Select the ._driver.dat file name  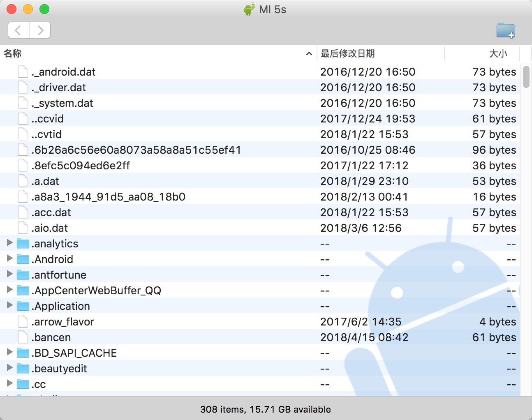(x=59, y=88)
